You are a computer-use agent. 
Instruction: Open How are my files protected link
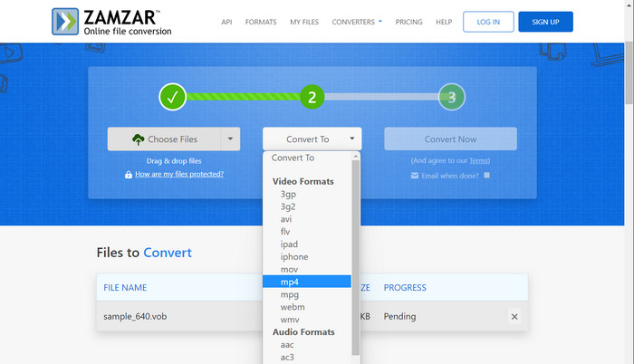coord(179,174)
